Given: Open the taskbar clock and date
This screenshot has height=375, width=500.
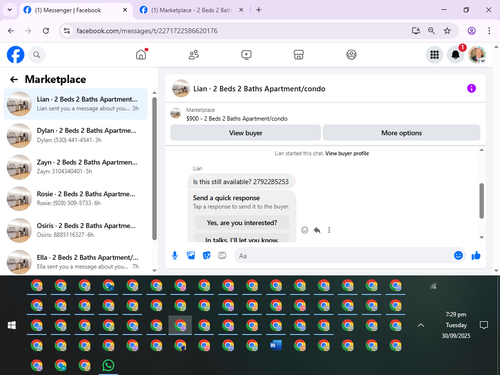Looking at the screenshot, I should [456, 325].
